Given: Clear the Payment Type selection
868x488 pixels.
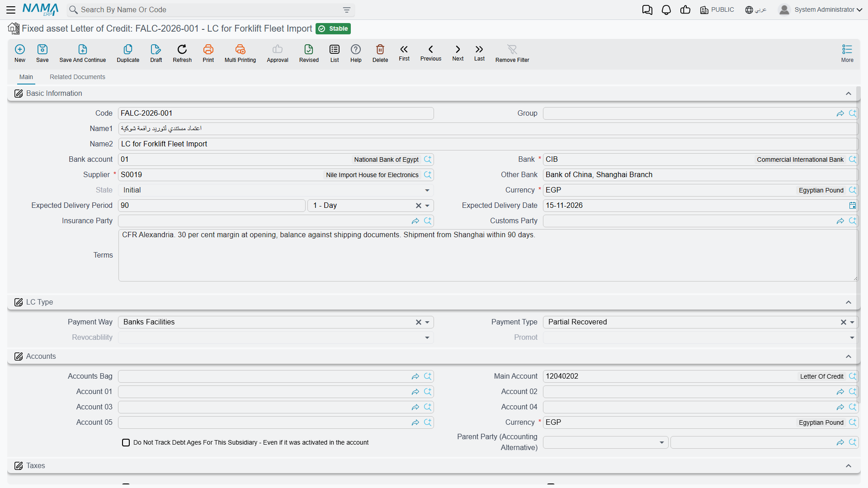Looking at the screenshot, I should point(843,322).
